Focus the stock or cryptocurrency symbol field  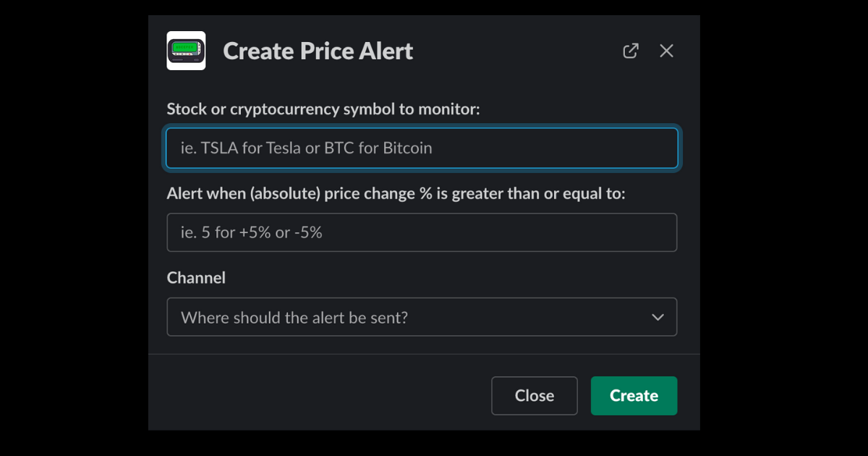tap(422, 148)
